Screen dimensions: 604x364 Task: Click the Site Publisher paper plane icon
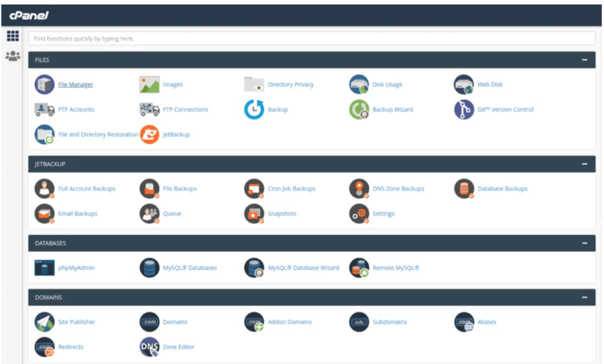[44, 322]
